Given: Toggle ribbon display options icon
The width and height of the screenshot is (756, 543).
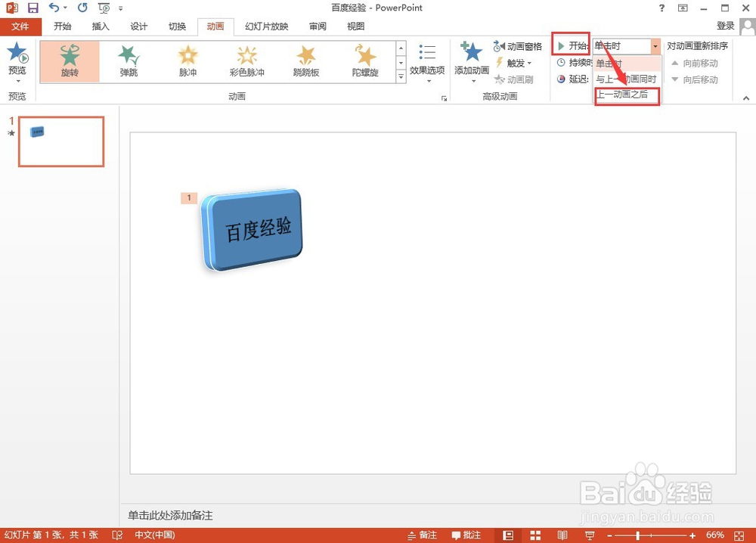Looking at the screenshot, I should tap(683, 8).
